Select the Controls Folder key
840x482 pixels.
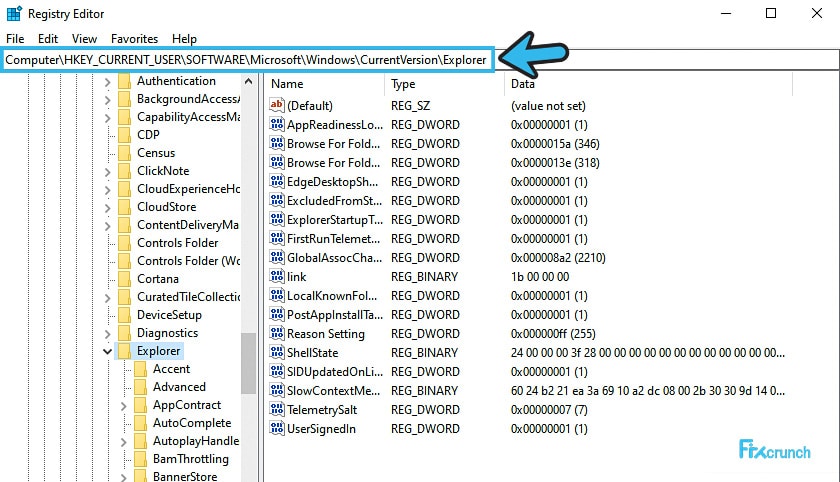click(177, 243)
